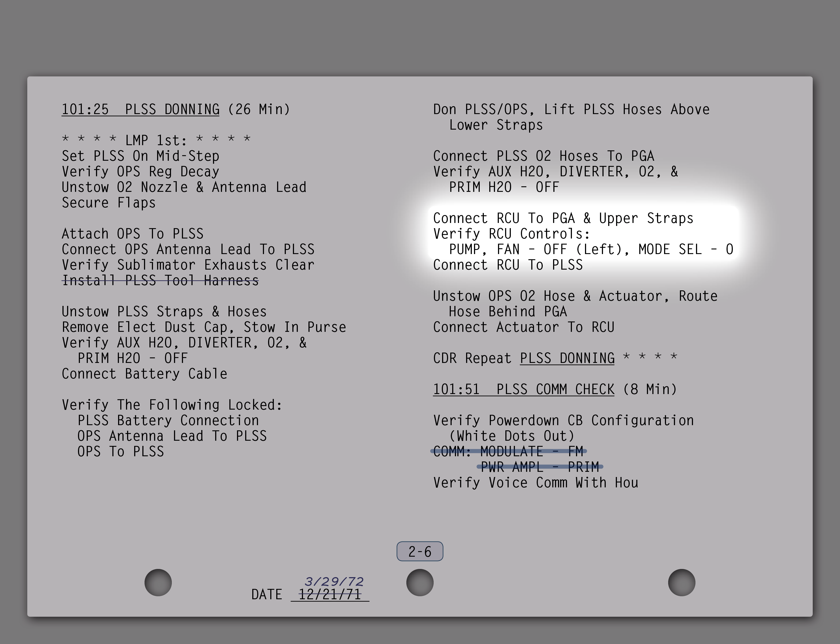840x644 pixels.
Task: Click the Verify RCU Controls line
Action: coord(511,234)
